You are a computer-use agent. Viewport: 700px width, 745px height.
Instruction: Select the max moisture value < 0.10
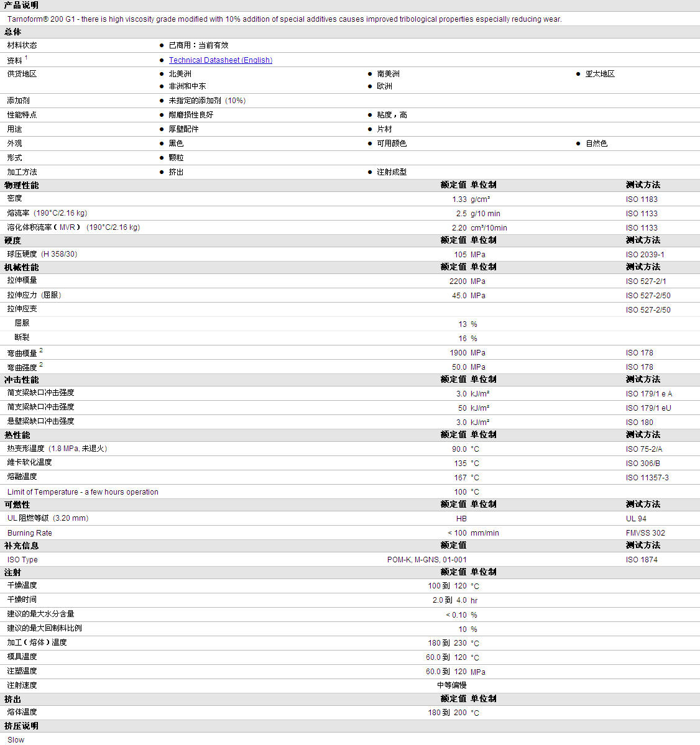click(x=456, y=615)
